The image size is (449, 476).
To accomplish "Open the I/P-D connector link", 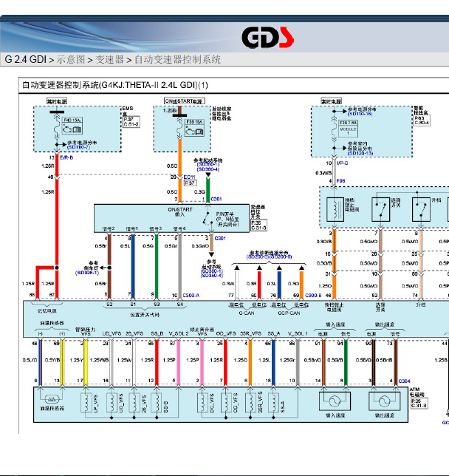I will 342,163.
